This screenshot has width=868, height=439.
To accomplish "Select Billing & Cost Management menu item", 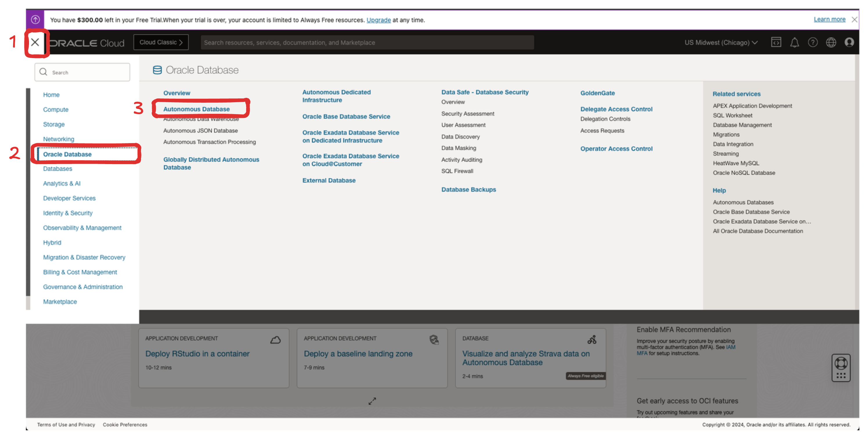I will click(x=80, y=272).
